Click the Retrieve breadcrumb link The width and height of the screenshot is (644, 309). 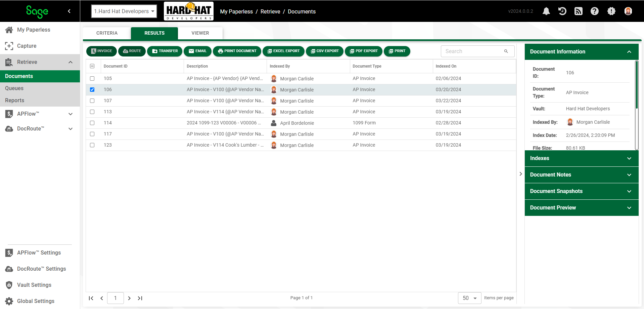point(270,11)
